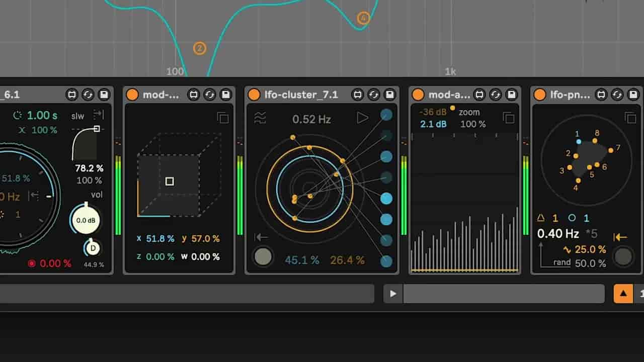Save the mod-... XY device preset
This screenshot has height=362, width=644.
226,95
